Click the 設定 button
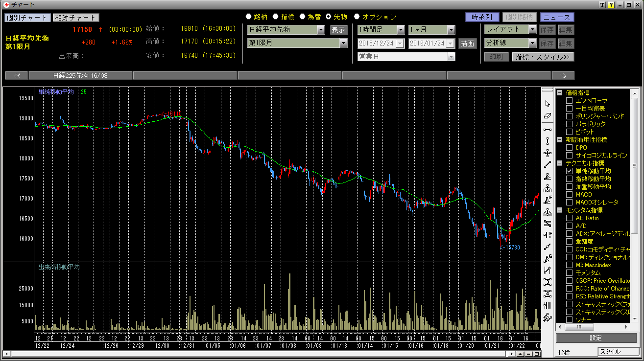This screenshot has width=644, height=361. click(596, 338)
